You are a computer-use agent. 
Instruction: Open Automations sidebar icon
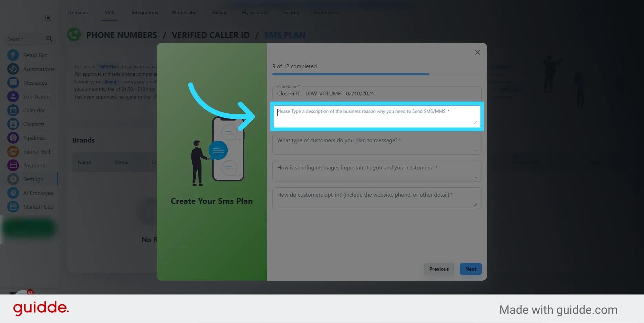coord(13,69)
